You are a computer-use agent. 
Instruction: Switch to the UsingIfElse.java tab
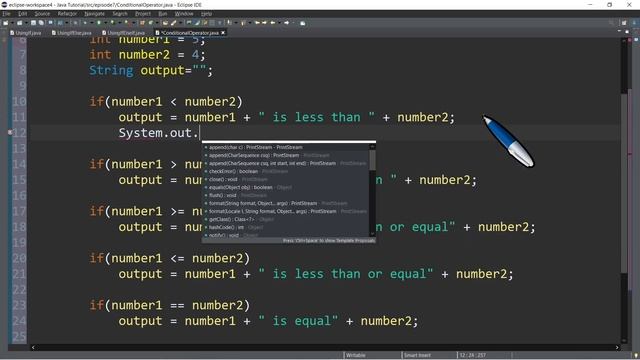(x=71, y=33)
